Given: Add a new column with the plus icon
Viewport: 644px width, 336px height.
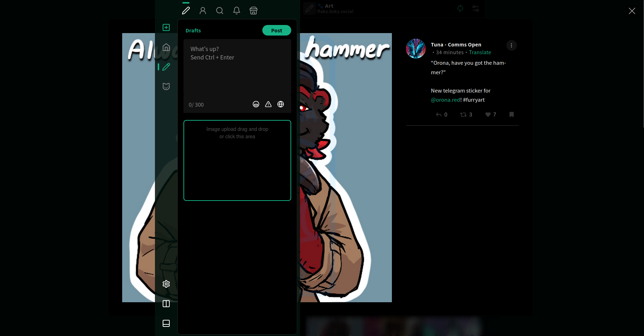Looking at the screenshot, I should pyautogui.click(x=166, y=27).
